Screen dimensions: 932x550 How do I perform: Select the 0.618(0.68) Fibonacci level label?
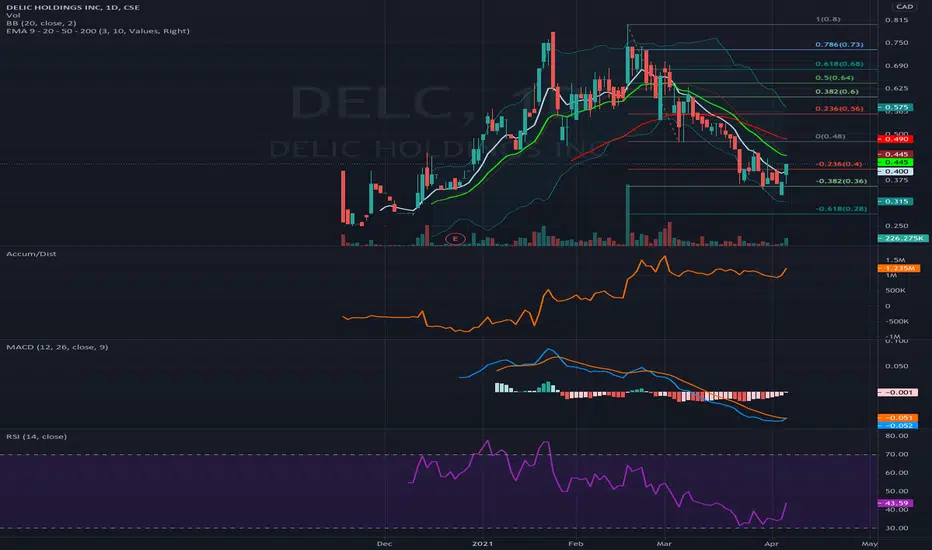click(x=839, y=64)
